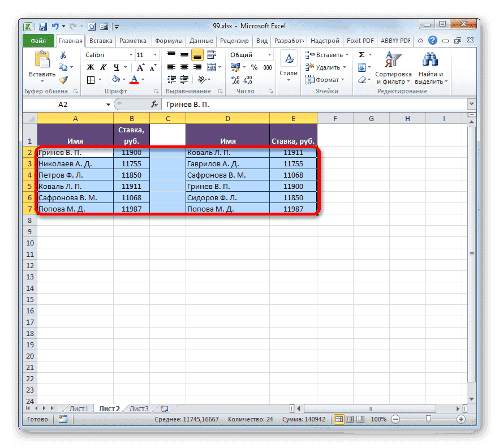Click inside the formula bar
The height and width of the screenshot is (448, 499).
point(255,104)
